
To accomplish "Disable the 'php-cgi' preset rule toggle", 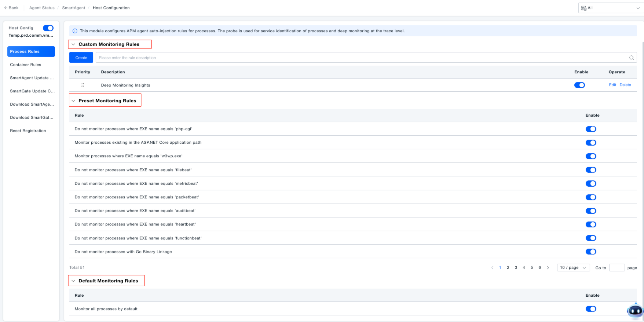I will point(590,129).
